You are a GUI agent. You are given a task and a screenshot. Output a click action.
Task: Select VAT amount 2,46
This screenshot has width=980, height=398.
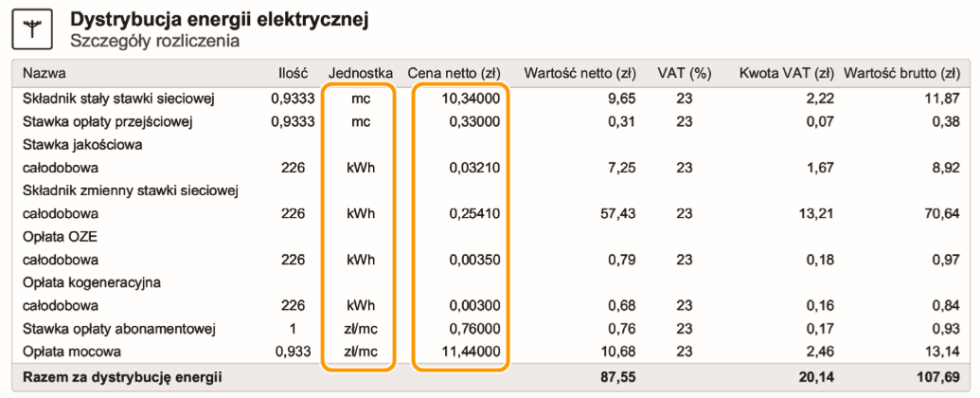[820, 352]
